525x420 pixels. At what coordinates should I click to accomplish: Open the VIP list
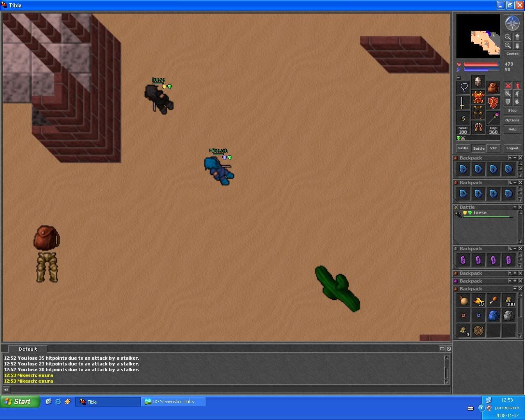click(493, 148)
